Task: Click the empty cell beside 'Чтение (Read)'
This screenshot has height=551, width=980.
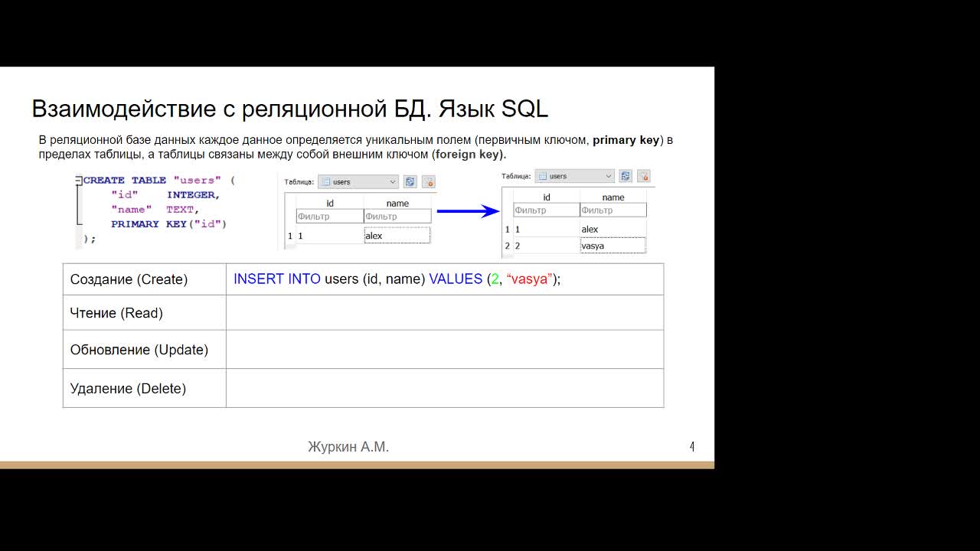Action: coord(445,313)
